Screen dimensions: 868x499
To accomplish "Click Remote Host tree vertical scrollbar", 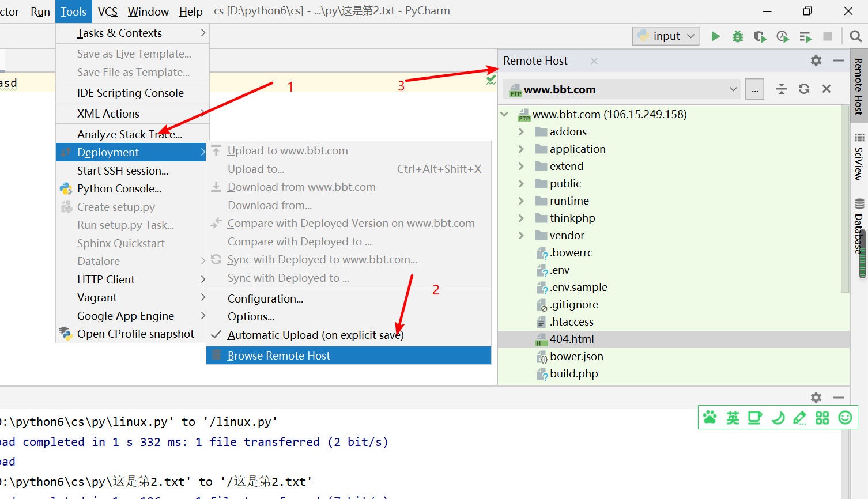I will [x=846, y=199].
